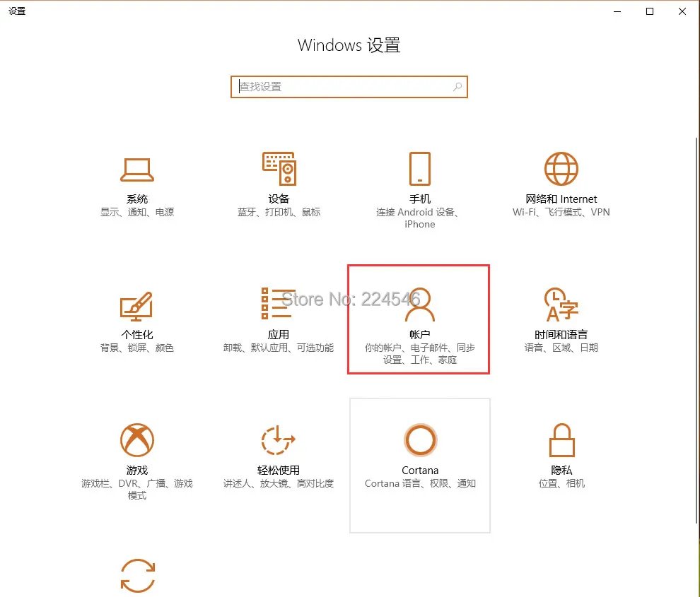Click the 游戏 title label
Screen dimensions: 700x597
tap(137, 471)
